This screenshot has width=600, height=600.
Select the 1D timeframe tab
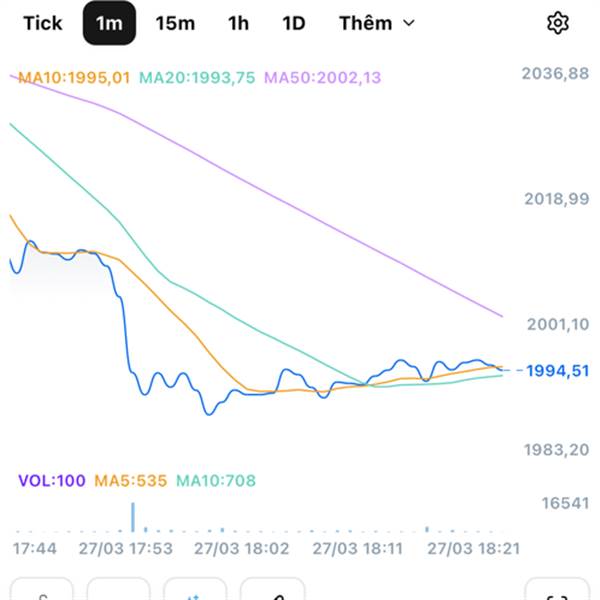pos(293,23)
